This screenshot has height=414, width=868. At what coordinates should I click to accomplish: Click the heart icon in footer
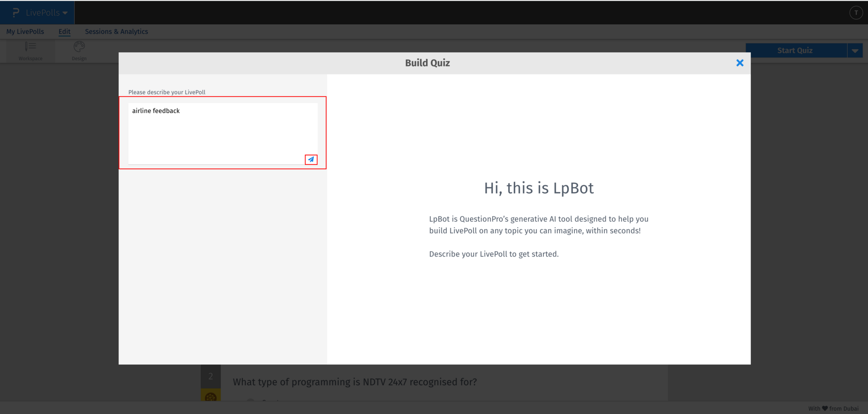pyautogui.click(x=825, y=408)
